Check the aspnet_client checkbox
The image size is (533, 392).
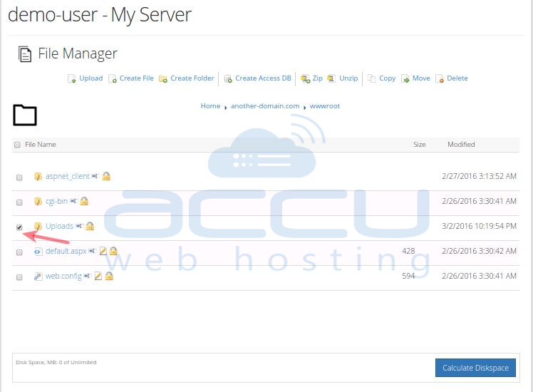(x=19, y=177)
